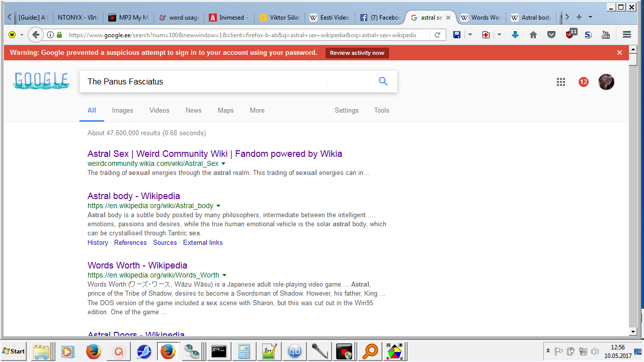Click the Google doodle logo
The image size is (644, 362).
coord(41,81)
